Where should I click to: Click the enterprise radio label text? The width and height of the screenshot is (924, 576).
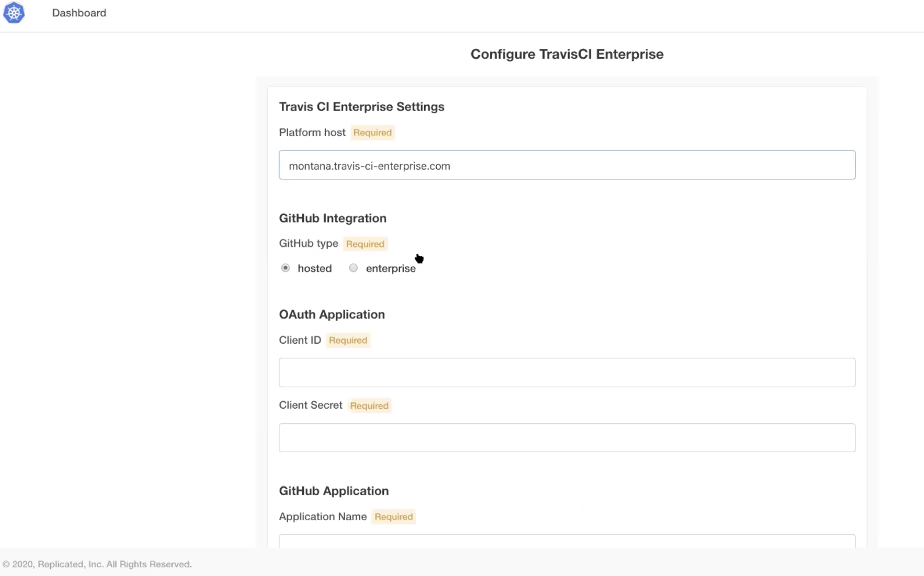390,269
